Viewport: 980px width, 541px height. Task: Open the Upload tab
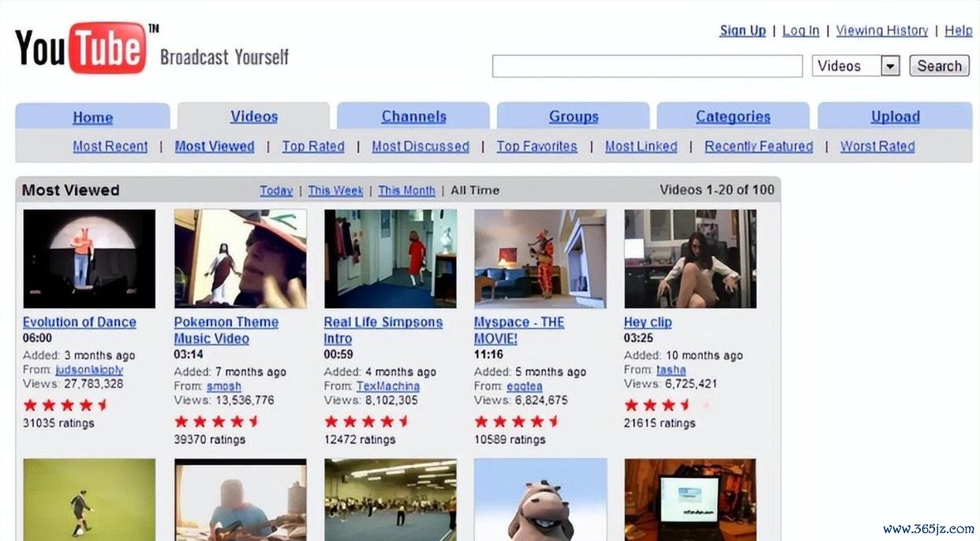tap(895, 116)
